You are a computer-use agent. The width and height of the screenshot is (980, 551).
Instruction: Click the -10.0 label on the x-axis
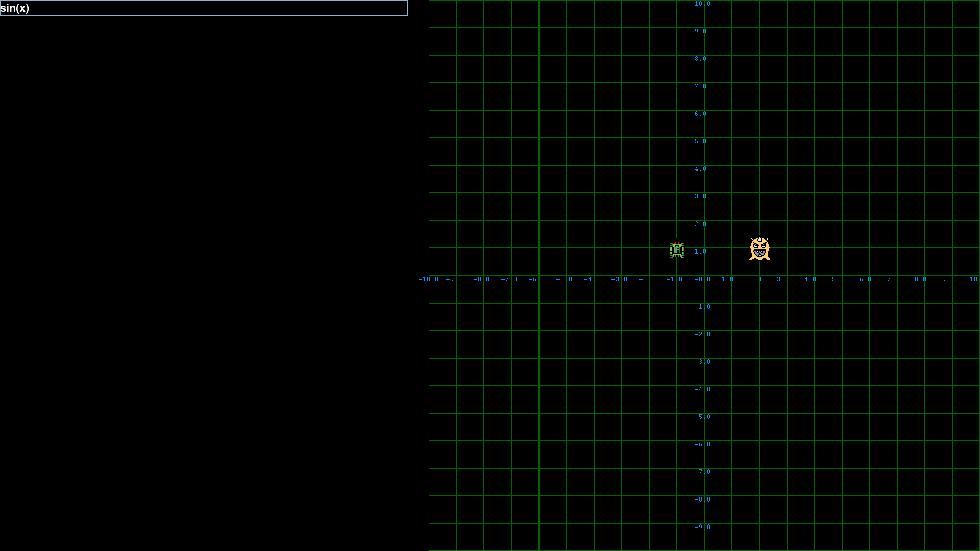(428, 279)
